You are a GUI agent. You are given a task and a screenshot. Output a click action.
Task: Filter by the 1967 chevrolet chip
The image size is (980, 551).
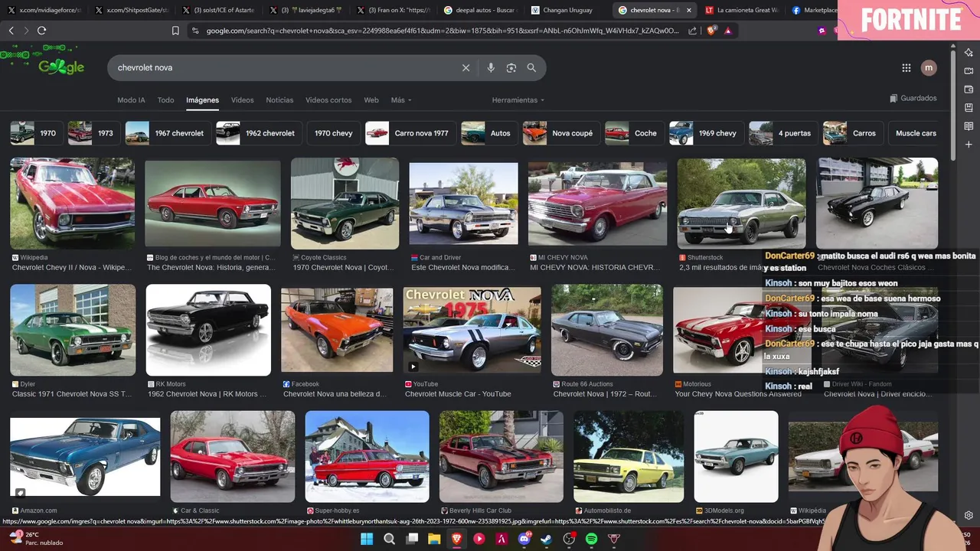[167, 133]
